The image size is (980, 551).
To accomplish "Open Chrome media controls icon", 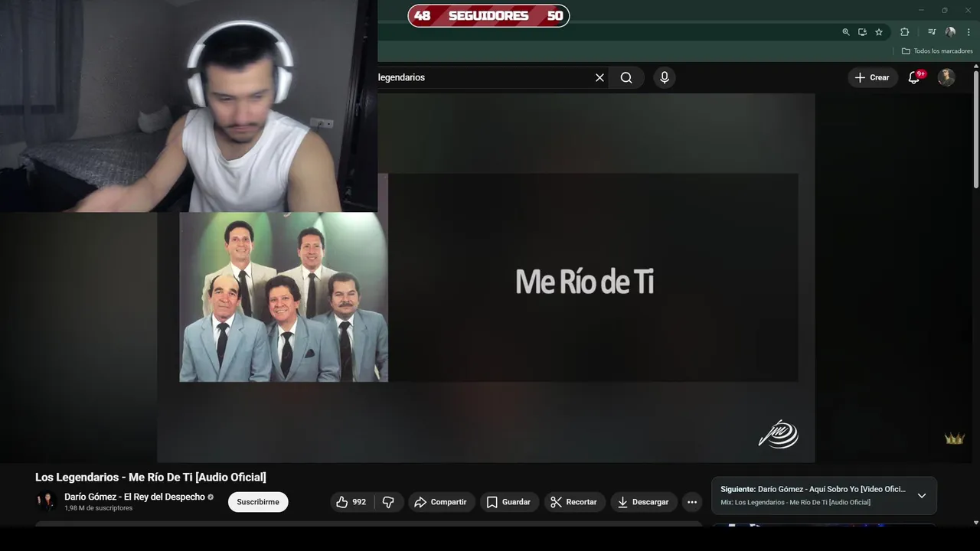I will pos(932,32).
